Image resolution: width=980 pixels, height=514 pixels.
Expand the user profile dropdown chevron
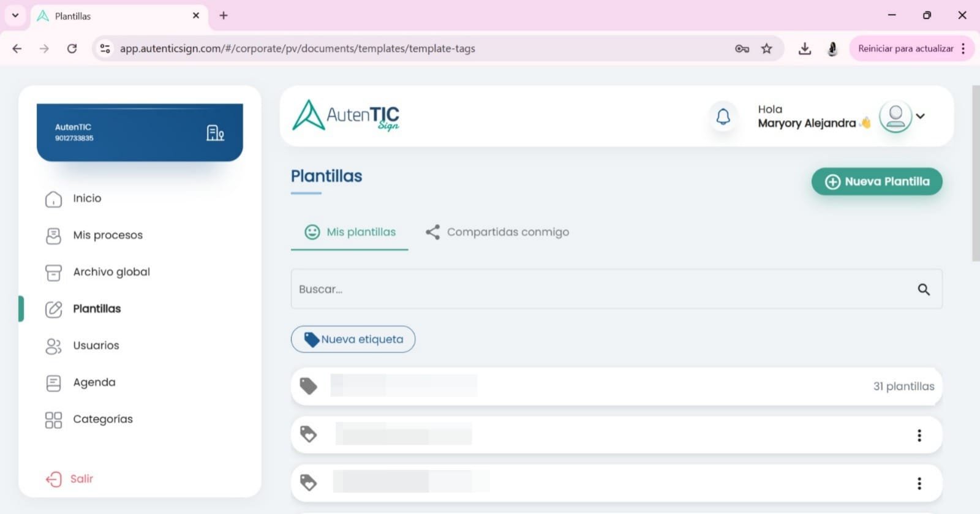tap(921, 116)
